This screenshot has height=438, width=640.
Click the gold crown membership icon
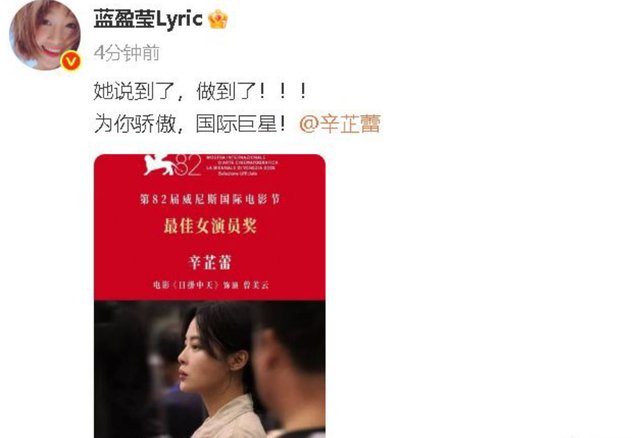(x=218, y=19)
